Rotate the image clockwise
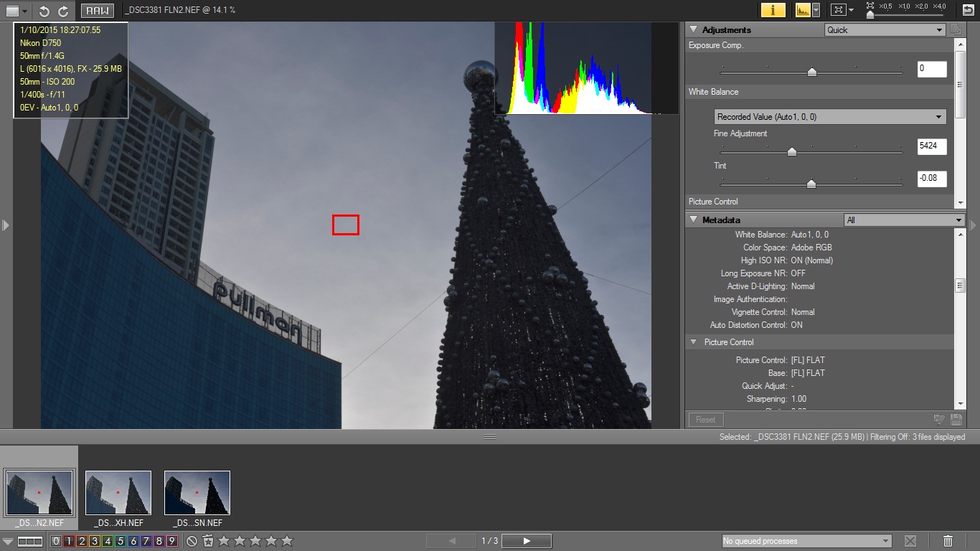This screenshot has width=980, height=551. point(63,11)
